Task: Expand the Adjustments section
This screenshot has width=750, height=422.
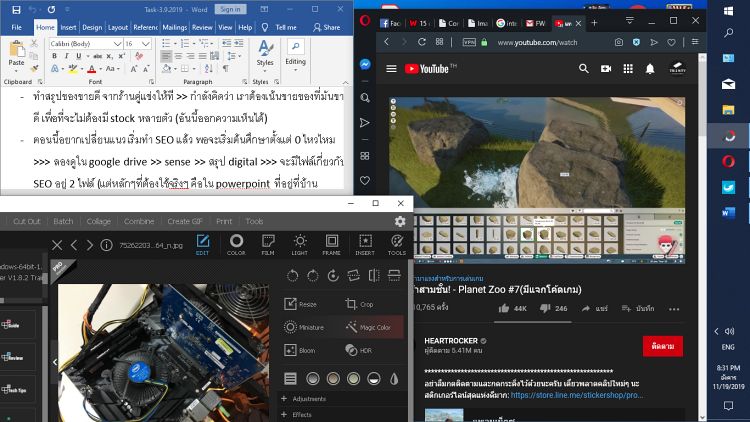Action: tap(304, 399)
